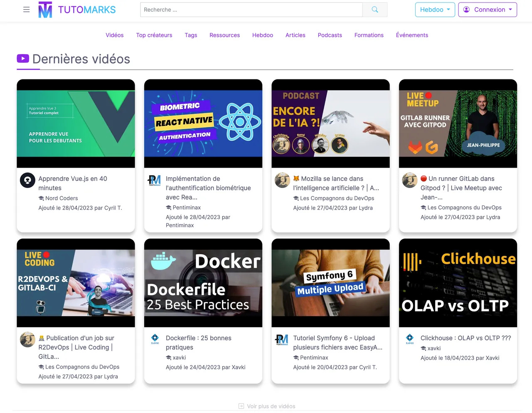The image size is (532, 413).
Task: Open the Ressources section
Action: [224, 35]
